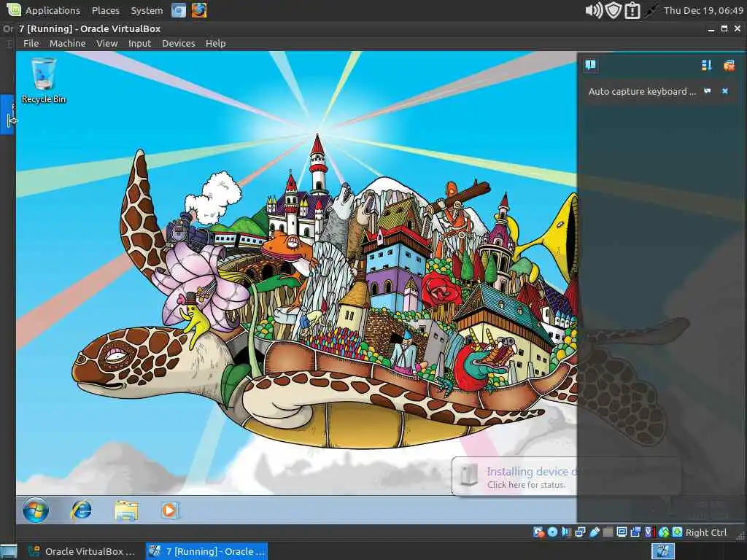Open the Input menu
Viewport: 747px width, 560px height.
[x=139, y=43]
